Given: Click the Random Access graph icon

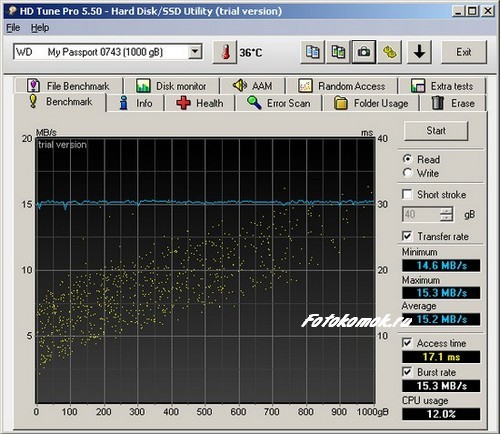Looking at the screenshot, I should click(x=305, y=86).
